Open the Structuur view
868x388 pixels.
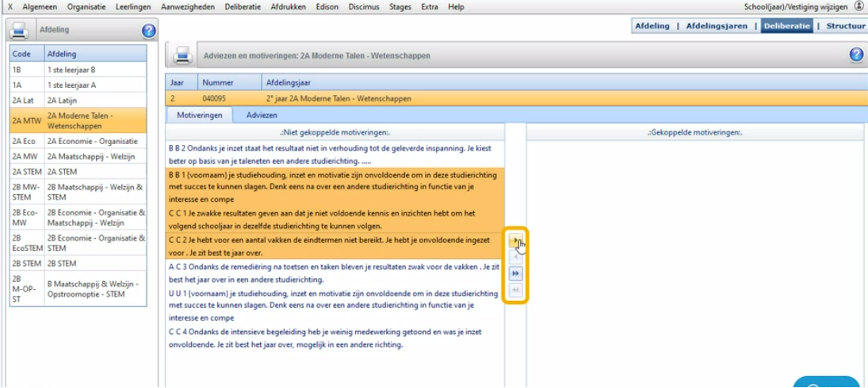[845, 25]
